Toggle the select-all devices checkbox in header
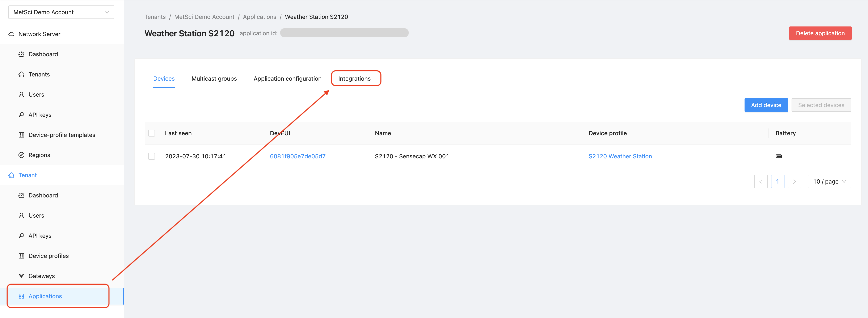Screen dimensions: 868x318 (152, 133)
